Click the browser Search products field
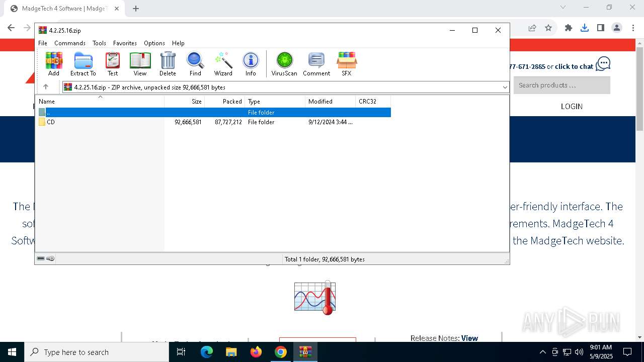The width and height of the screenshot is (644, 362). coord(562,85)
